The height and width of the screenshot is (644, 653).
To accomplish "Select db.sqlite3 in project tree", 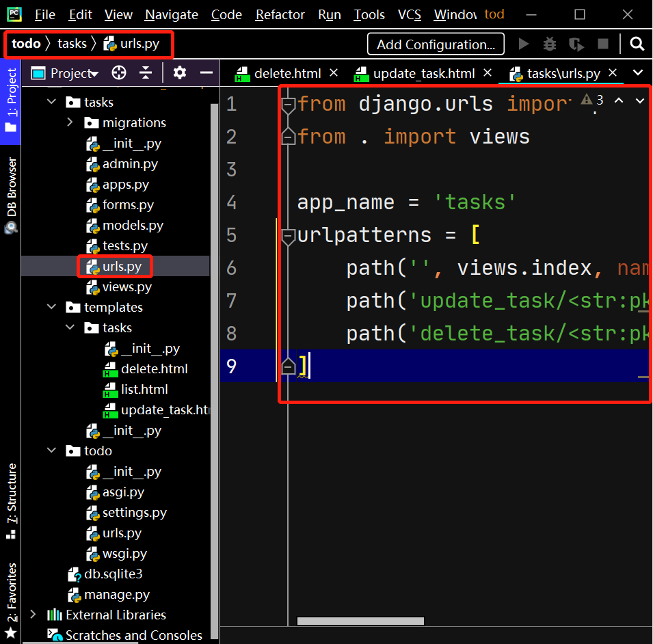I will click(x=105, y=574).
